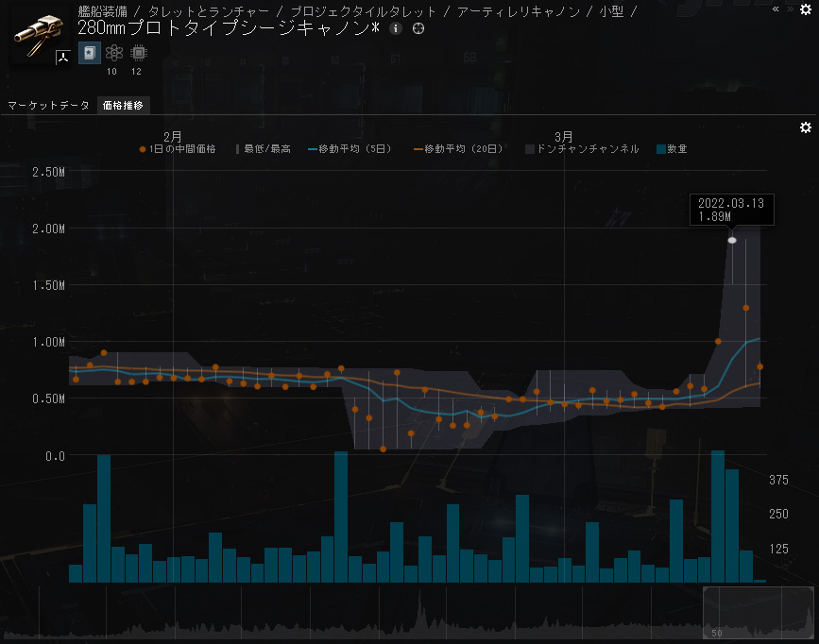
Task: Select the 価格推移 tab
Action: point(123,106)
